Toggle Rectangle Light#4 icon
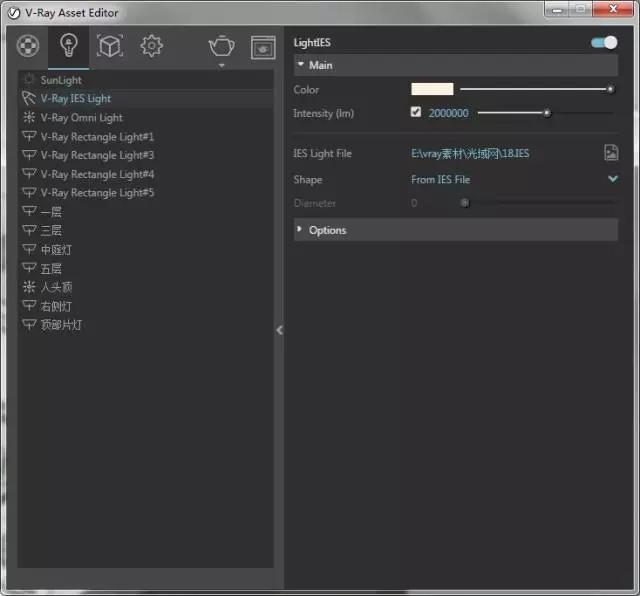The image size is (640, 596). (29, 173)
